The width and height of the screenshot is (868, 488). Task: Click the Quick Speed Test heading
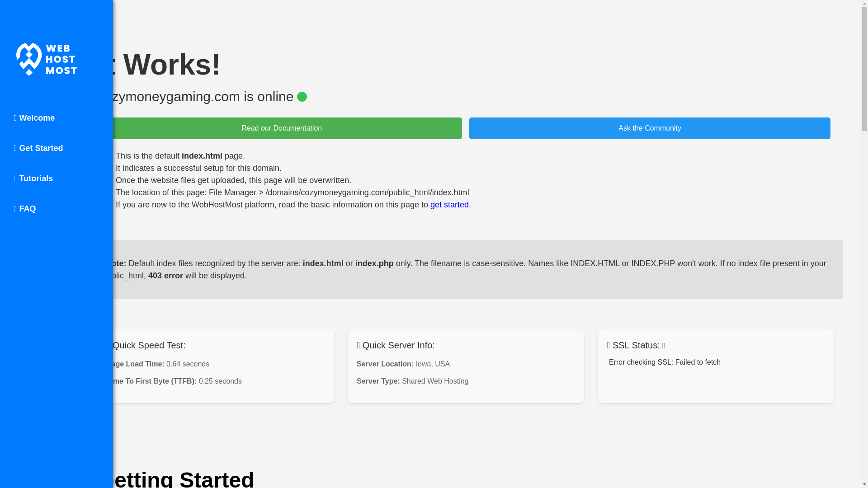pyautogui.click(x=149, y=345)
